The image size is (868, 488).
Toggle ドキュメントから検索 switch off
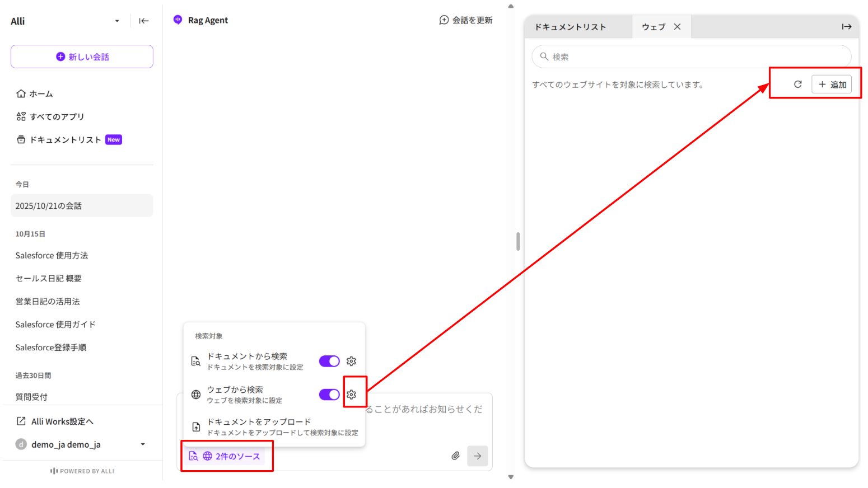point(329,362)
